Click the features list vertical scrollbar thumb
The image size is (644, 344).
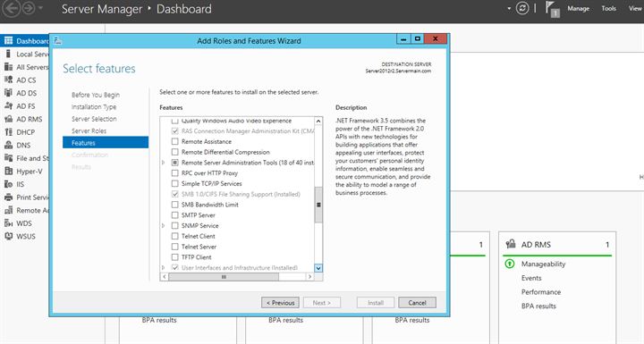click(x=318, y=205)
